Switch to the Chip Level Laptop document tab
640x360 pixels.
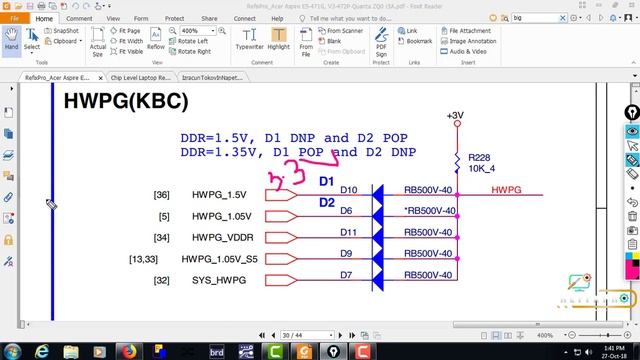coord(140,78)
